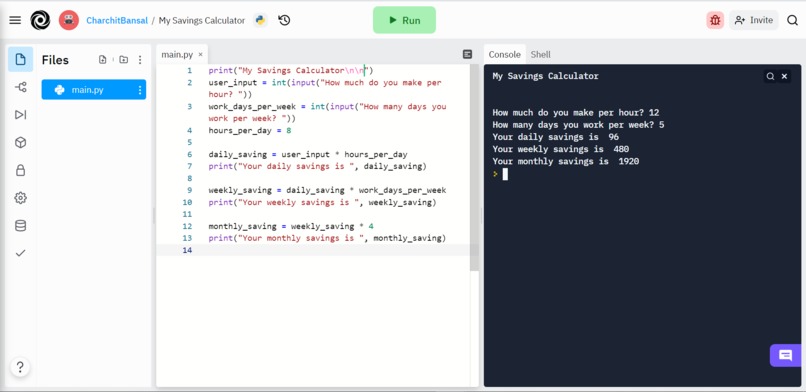Open the chat bubble button
The width and height of the screenshot is (806, 392).
pos(785,355)
